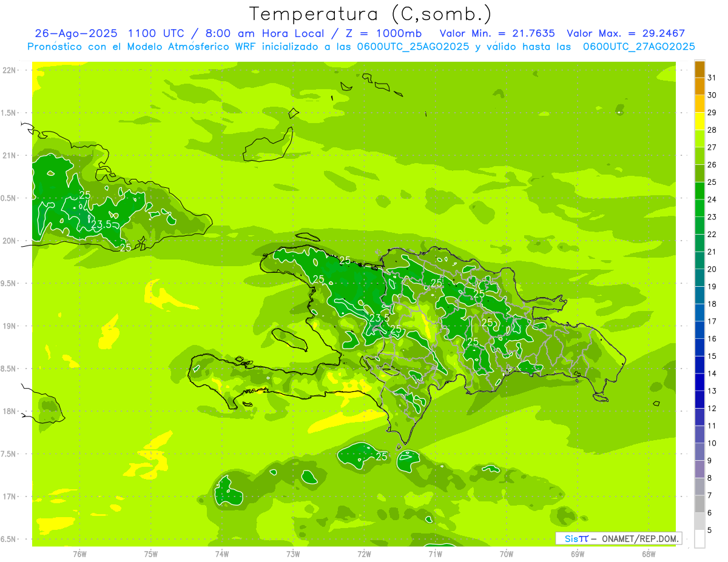Click the "17N" latitude axis label
This screenshot has height=562, width=728.
pyautogui.click(x=9, y=497)
